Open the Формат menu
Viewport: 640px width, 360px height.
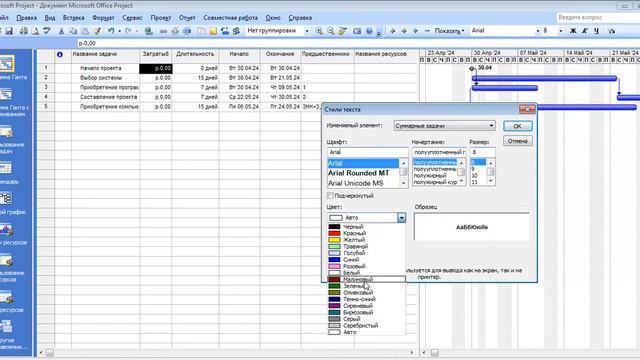(103, 18)
